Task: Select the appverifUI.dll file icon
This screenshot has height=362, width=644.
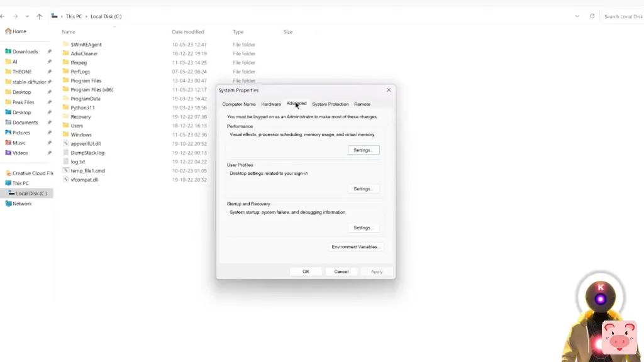Action: pyautogui.click(x=65, y=143)
